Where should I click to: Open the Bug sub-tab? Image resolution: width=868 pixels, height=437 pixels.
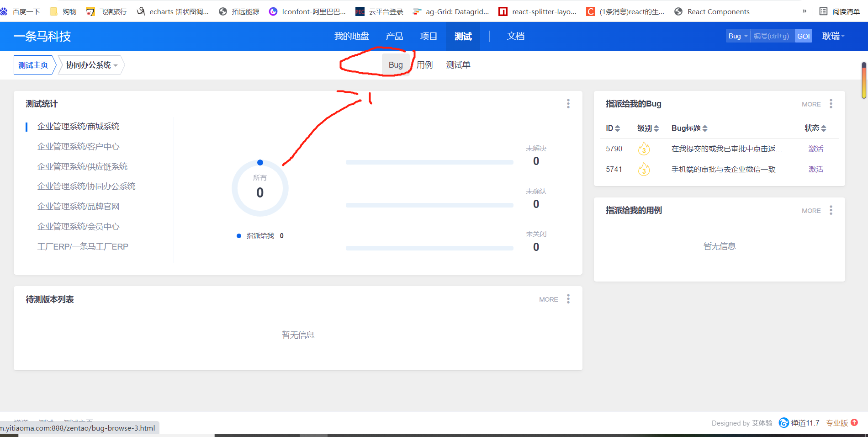[396, 65]
